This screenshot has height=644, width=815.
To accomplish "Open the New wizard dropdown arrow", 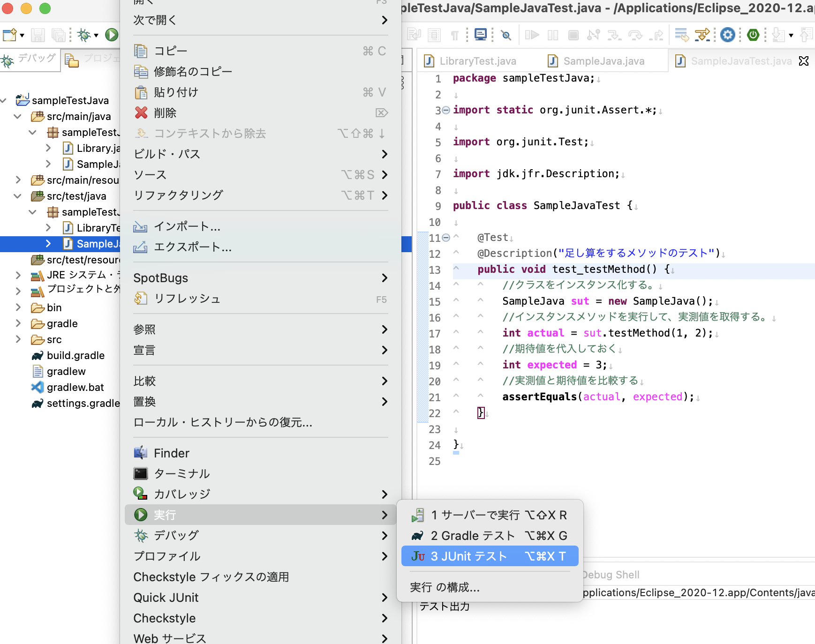I will tap(22, 35).
